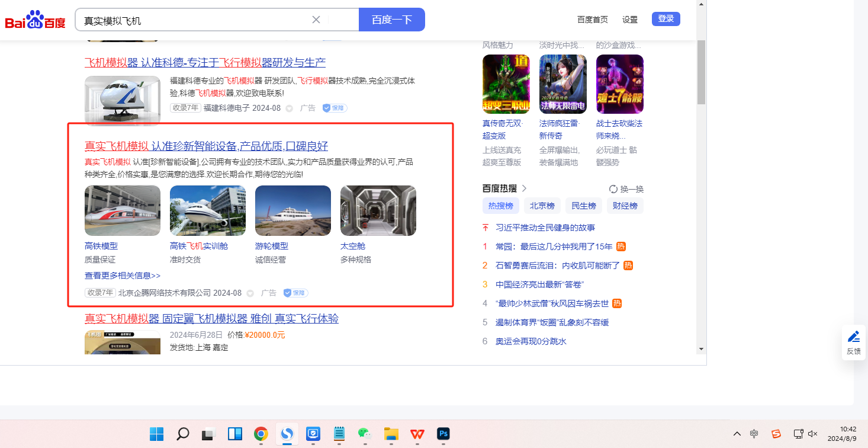Clear the search box with the X icon
This screenshot has width=868, height=448.
tap(316, 20)
